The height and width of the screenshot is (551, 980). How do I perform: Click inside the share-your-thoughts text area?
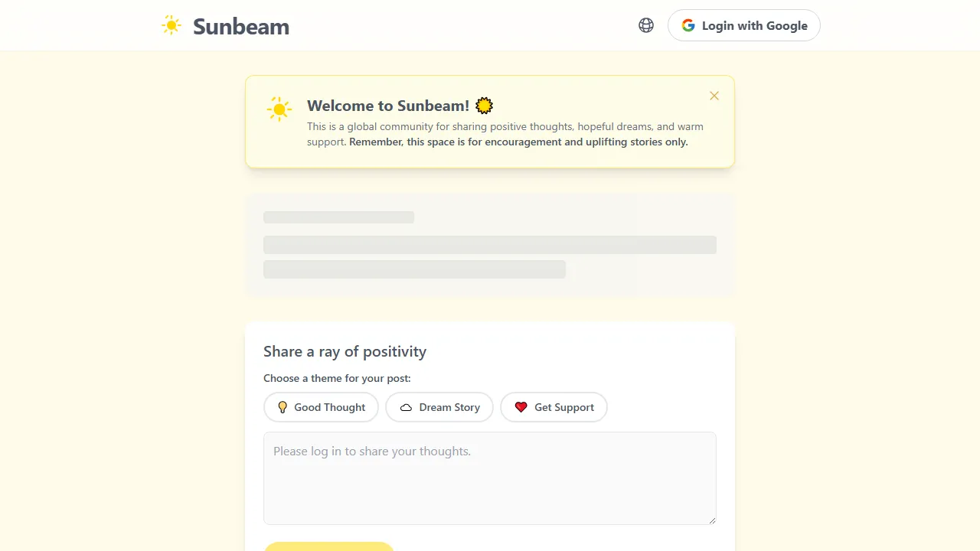click(x=490, y=478)
